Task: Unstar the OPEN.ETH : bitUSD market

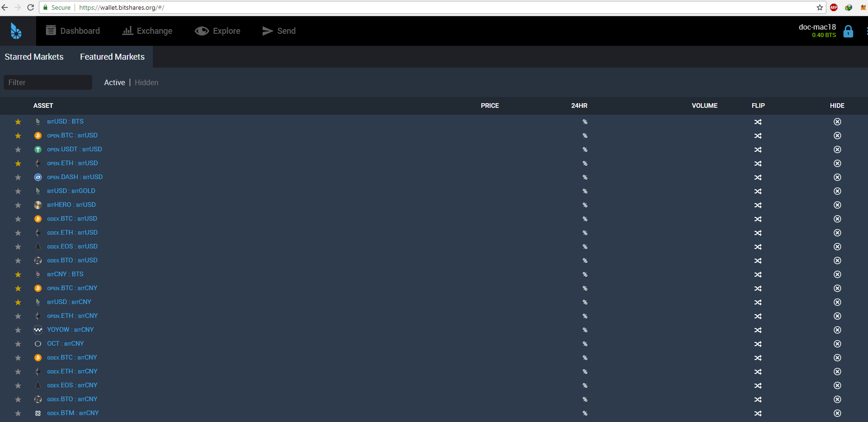Action: 18,163
